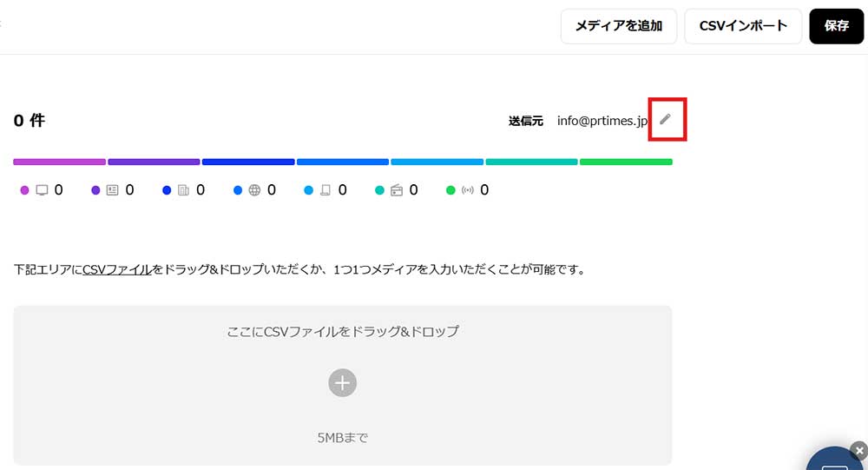The image size is (868, 470).
Task: Click the 0 件 count heading
Action: point(30,120)
